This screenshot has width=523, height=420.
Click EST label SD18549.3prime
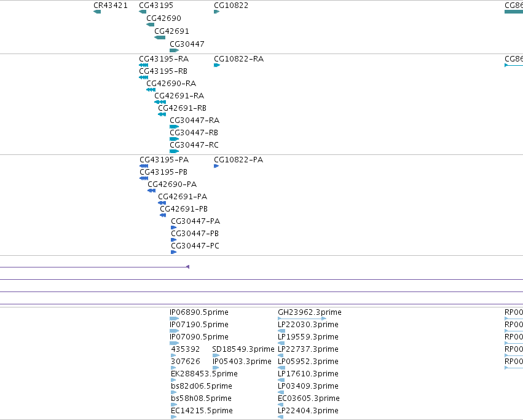click(243, 349)
